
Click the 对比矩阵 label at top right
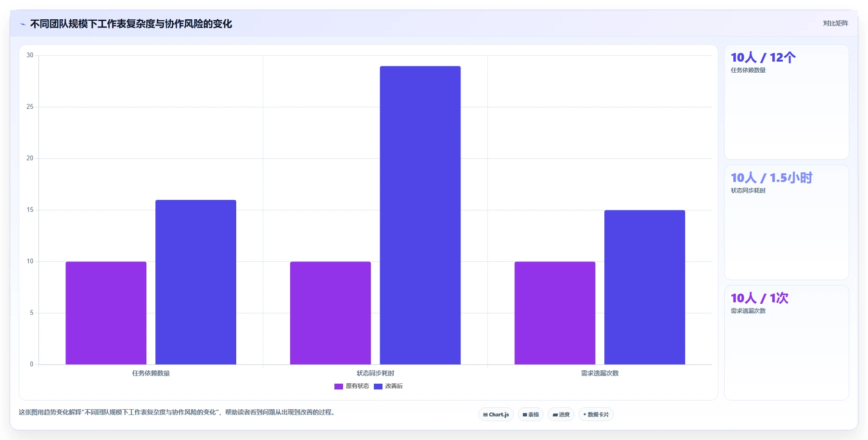click(835, 23)
